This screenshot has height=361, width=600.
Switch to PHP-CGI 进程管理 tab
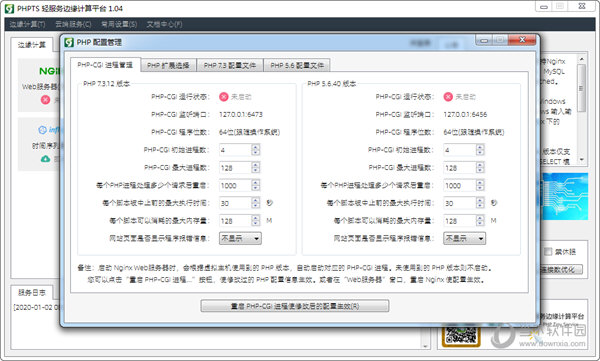[x=105, y=65]
